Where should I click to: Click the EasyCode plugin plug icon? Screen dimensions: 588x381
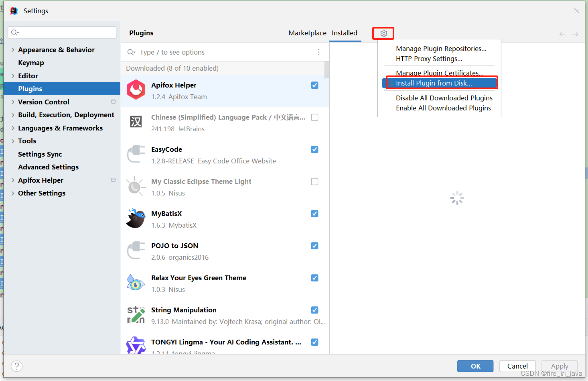click(136, 154)
